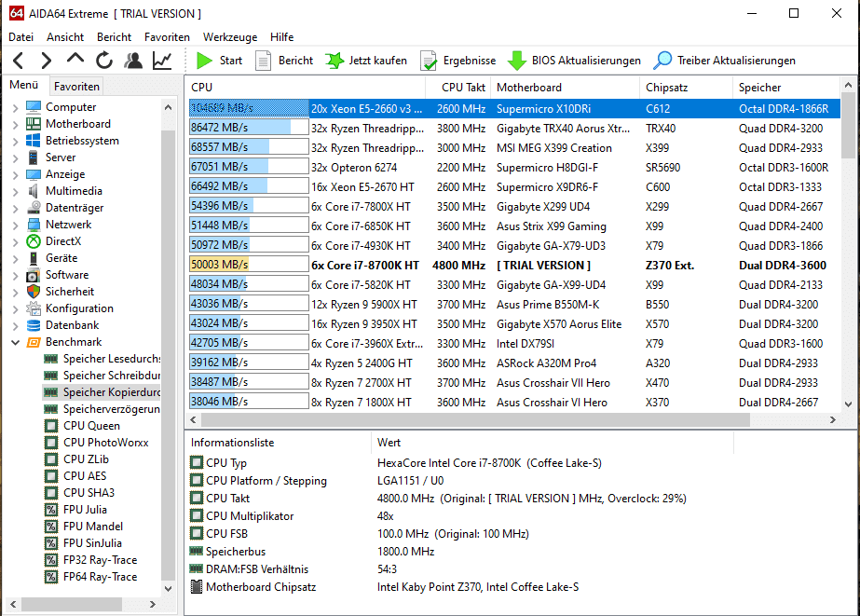Select the 38046 MB/s result bar
Viewport: 860px width, 616px height.
pos(249,402)
